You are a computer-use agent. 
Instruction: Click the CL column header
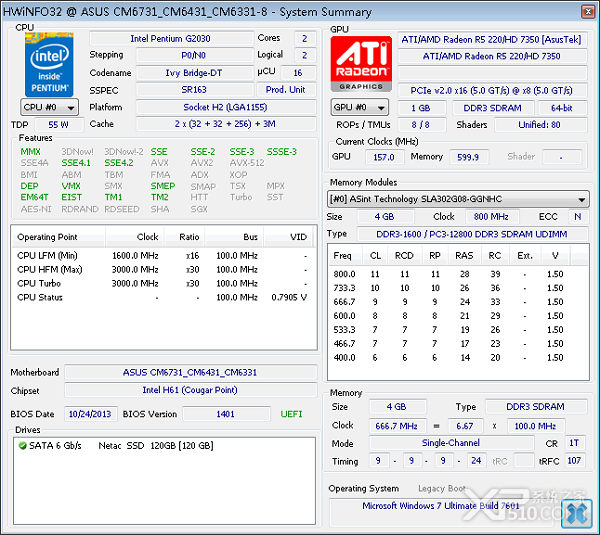375,256
